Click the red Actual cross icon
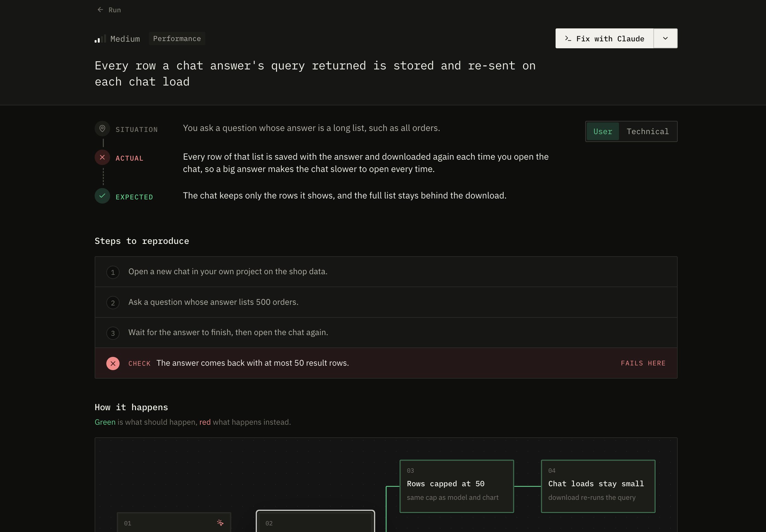The height and width of the screenshot is (532, 766). pos(102,157)
